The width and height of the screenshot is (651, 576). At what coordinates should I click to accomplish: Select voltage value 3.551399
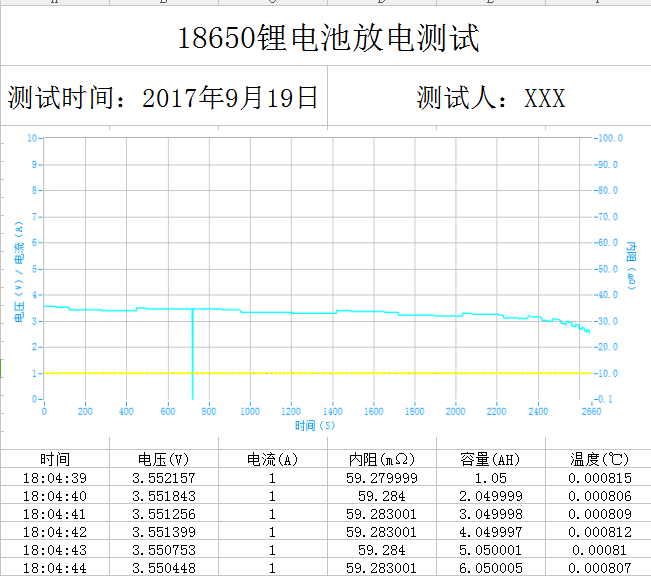coord(164,532)
